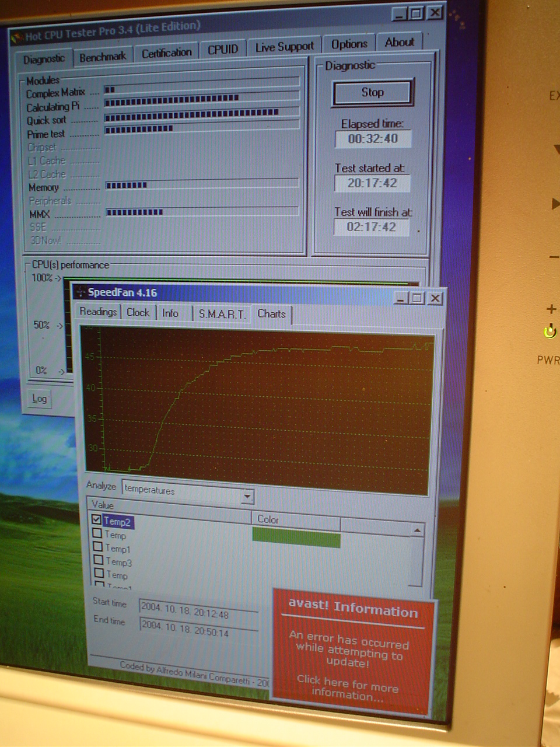
Task: Select the SpeedFan Charts tab
Action: [x=272, y=314]
